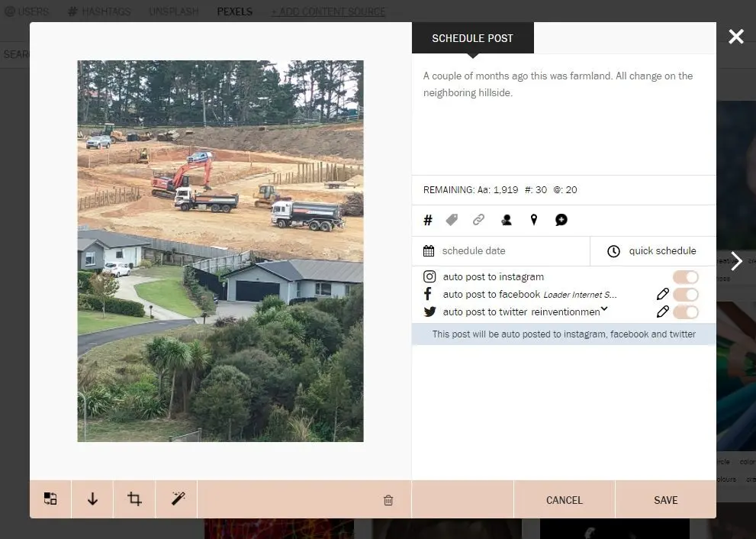The height and width of the screenshot is (539, 756).
Task: Turn off auto post to Facebook
Action: [685, 295]
